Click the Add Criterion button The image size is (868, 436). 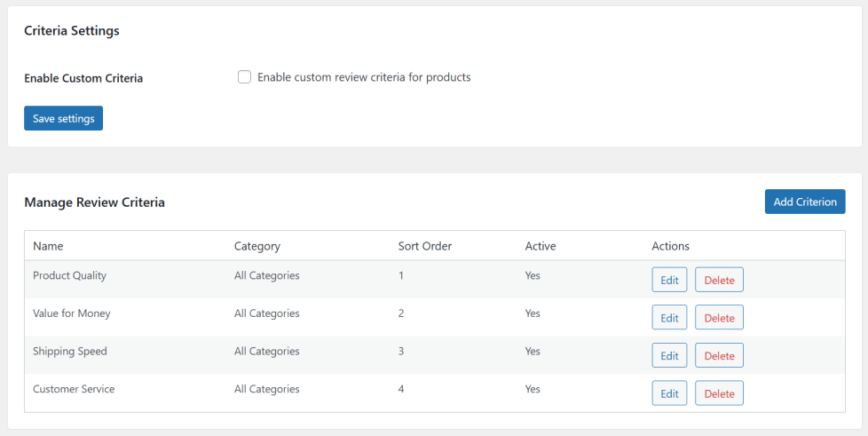coord(804,202)
